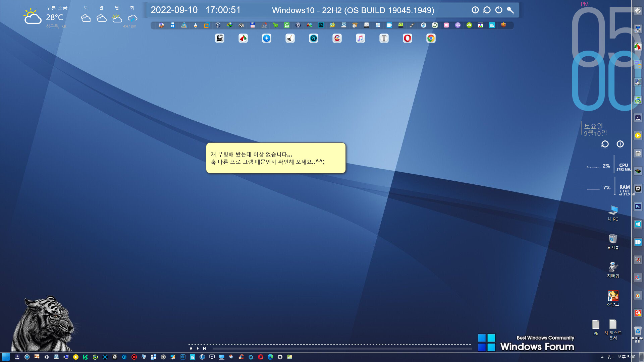
Task: Open the 새 텍스트 문서 file
Action: [613, 330]
